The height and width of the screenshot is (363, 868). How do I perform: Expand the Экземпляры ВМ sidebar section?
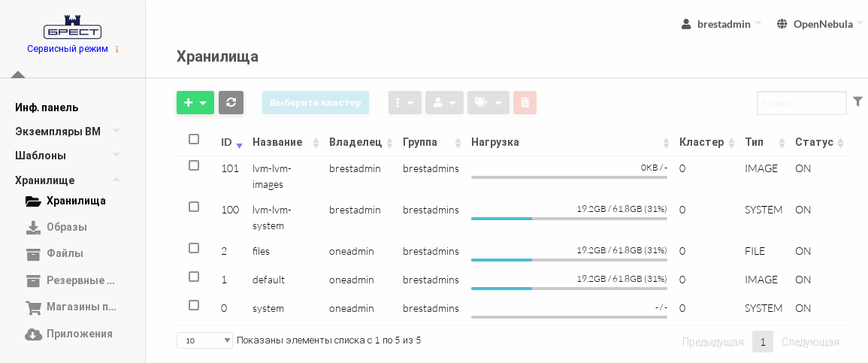coord(58,132)
